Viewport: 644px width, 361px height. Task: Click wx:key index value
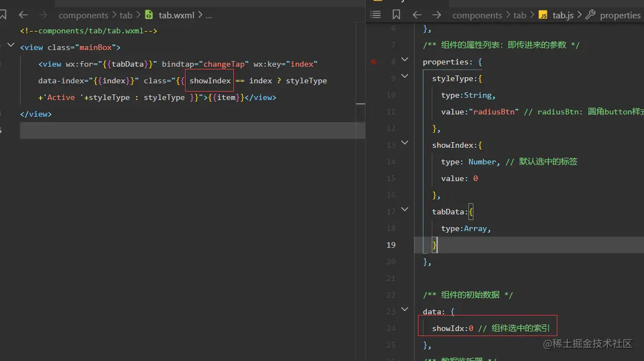pos(302,64)
